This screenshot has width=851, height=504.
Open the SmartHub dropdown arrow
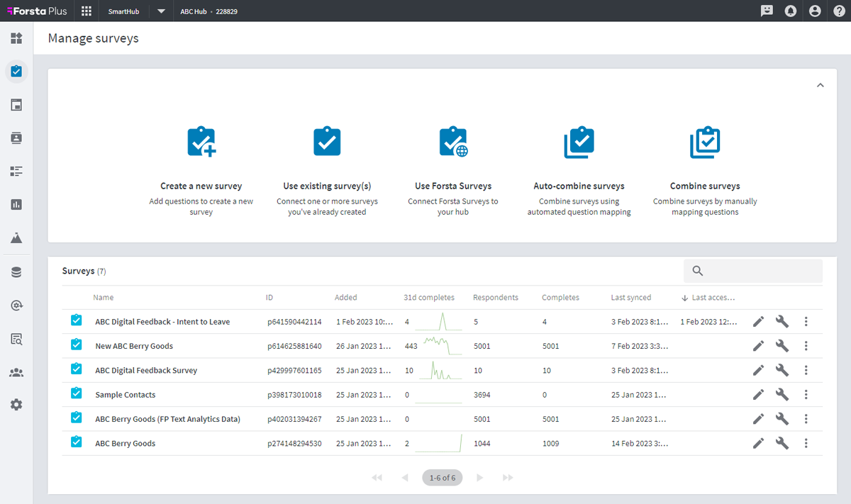pos(161,11)
